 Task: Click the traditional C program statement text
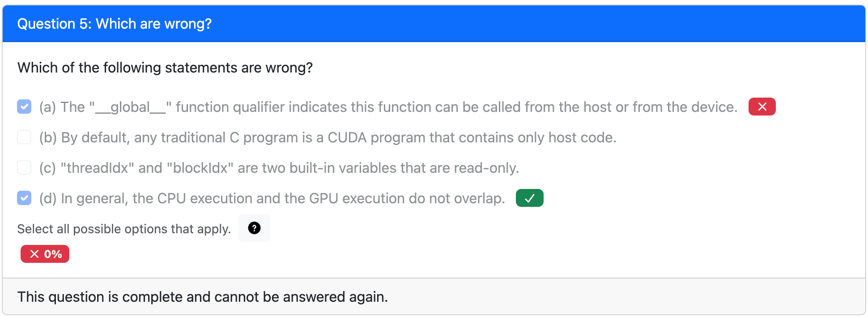(328, 137)
